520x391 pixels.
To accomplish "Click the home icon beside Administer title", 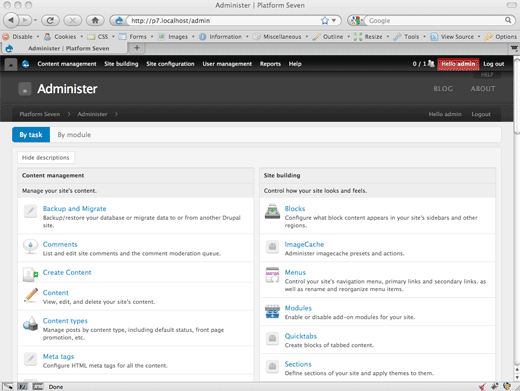I will tap(25, 89).
